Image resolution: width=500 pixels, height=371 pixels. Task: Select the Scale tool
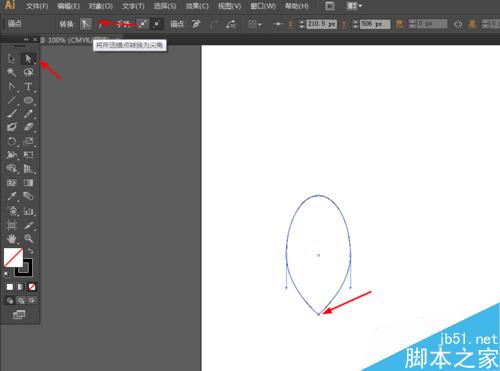coord(28,141)
